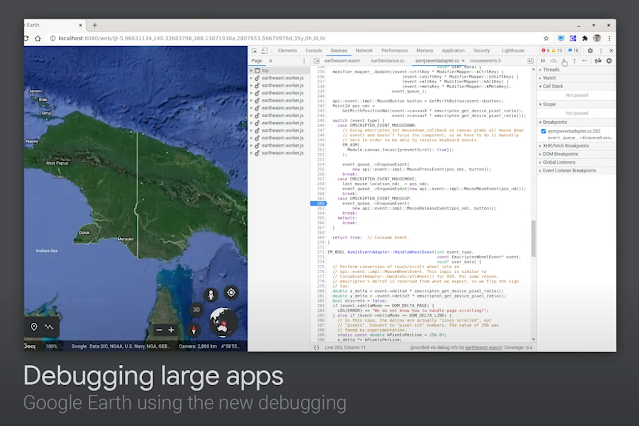Step over next function call
Viewport: 639px width, 426px height.
pos(553,61)
